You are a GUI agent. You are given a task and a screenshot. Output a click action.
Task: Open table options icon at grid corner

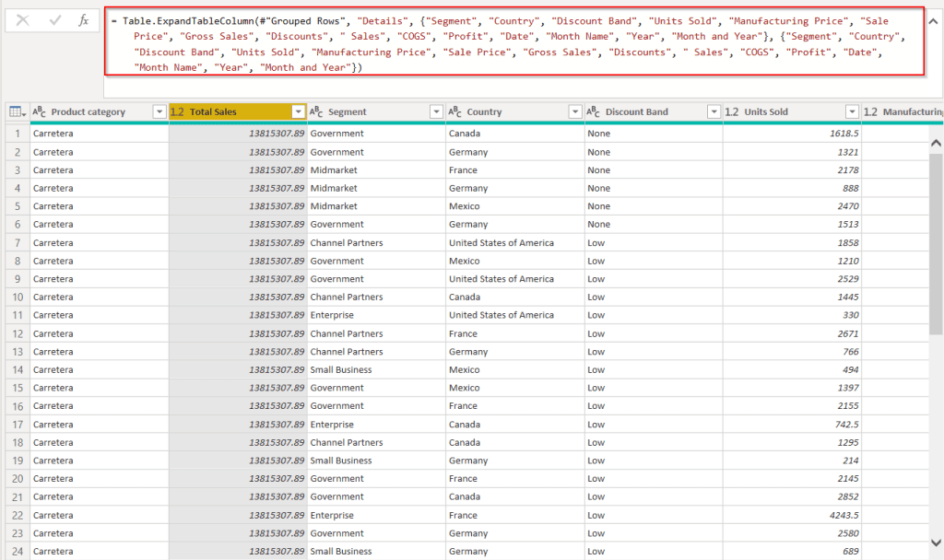tap(18, 111)
